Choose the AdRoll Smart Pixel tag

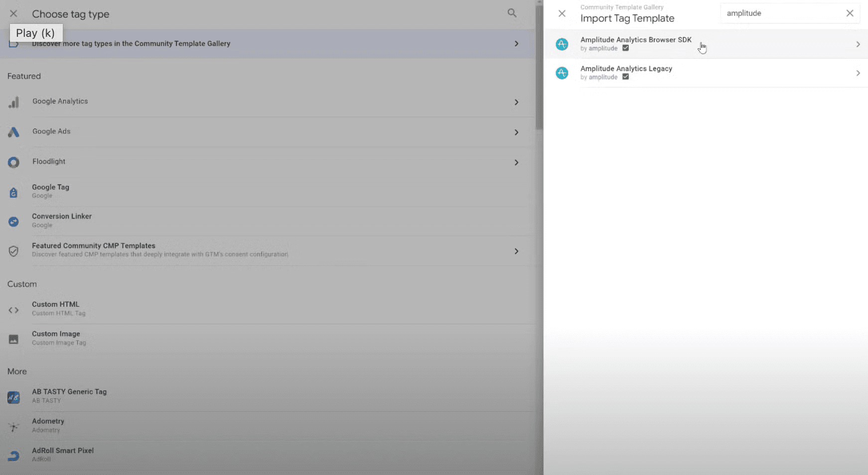(268, 455)
